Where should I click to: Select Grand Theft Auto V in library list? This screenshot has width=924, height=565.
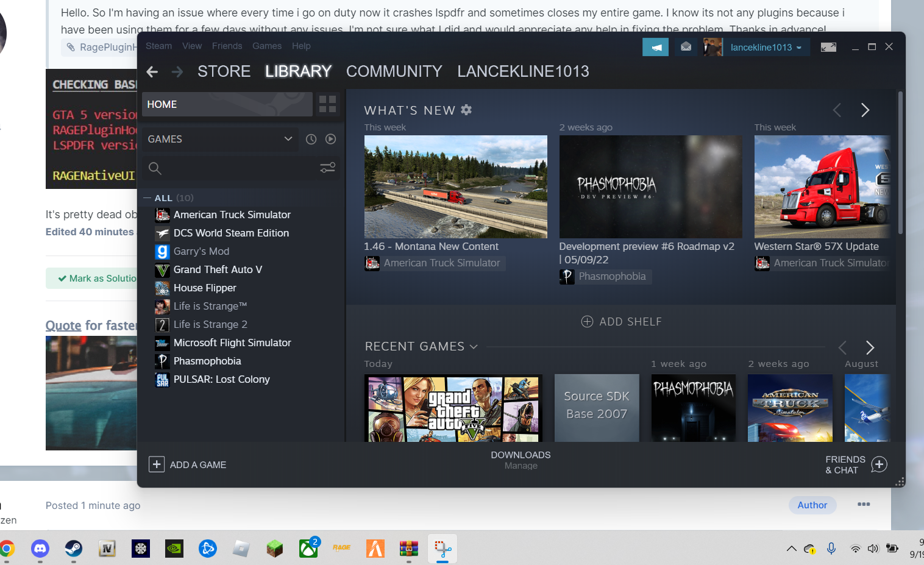coord(218,269)
